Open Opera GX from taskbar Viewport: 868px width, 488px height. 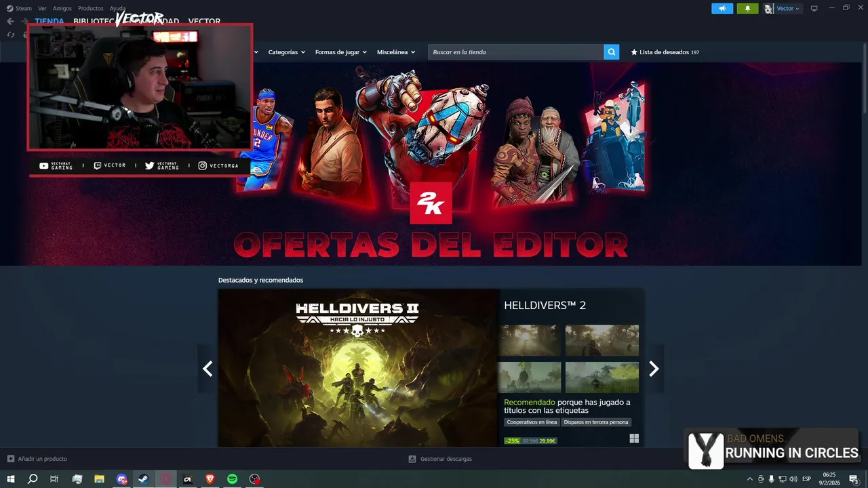pyautogui.click(x=165, y=479)
